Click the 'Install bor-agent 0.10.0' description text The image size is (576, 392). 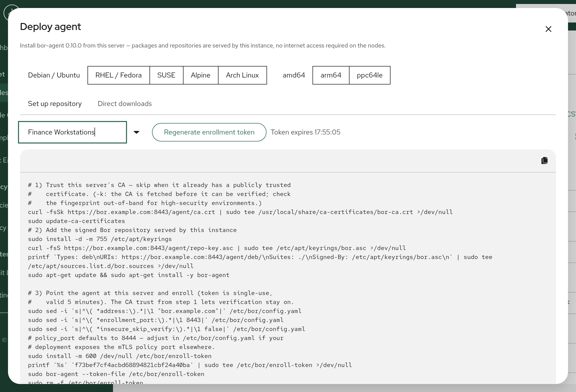tap(203, 45)
